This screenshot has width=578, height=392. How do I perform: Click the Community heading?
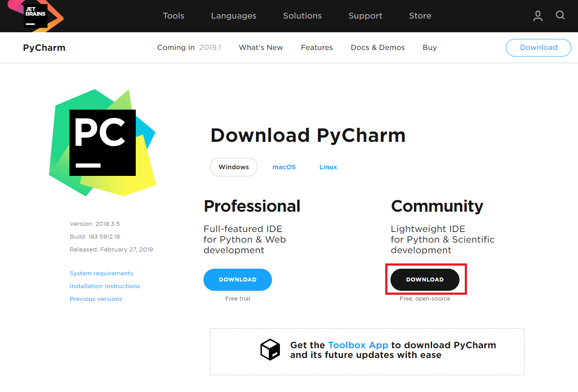437,206
